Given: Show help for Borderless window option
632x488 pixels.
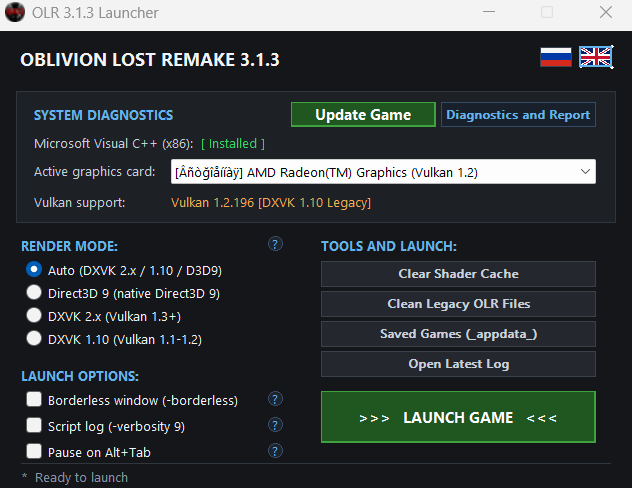Looking at the screenshot, I should tap(275, 399).
